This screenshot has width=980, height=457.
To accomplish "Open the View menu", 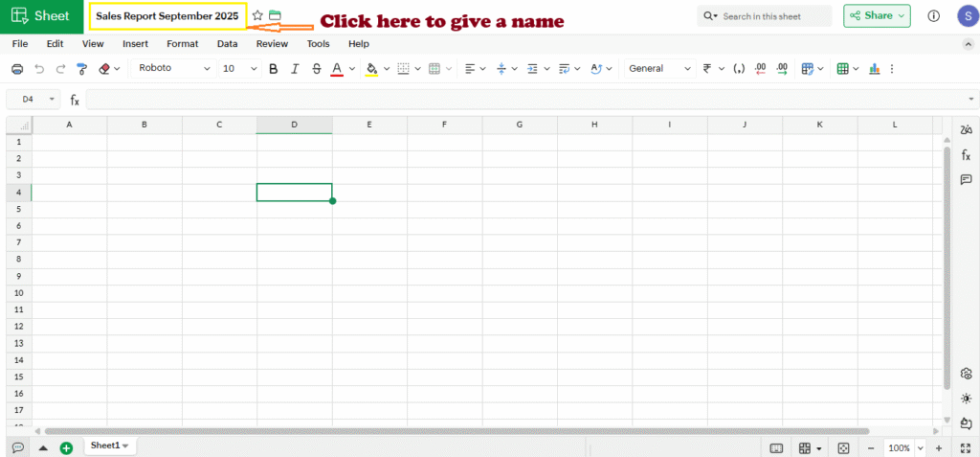I will pos(93,44).
